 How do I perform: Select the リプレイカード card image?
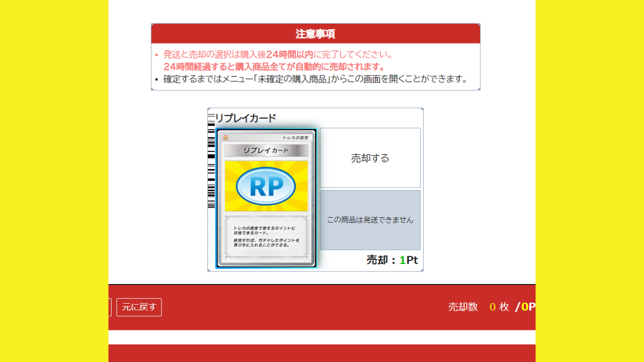click(x=266, y=198)
